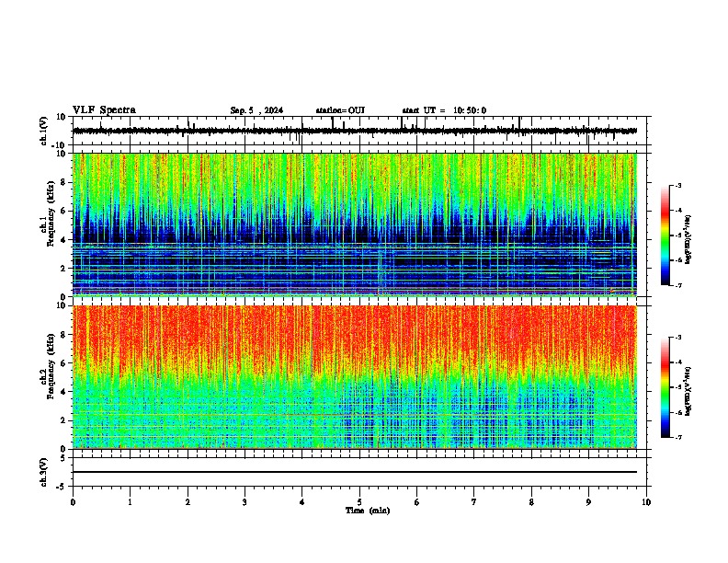Click the "4" tick on the time axis
The height and width of the screenshot is (563, 728).
coord(302,502)
